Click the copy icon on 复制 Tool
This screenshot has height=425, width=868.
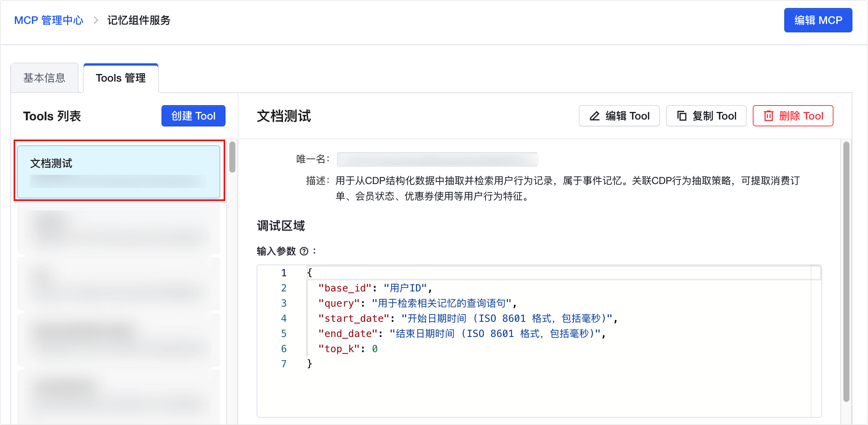pos(682,116)
